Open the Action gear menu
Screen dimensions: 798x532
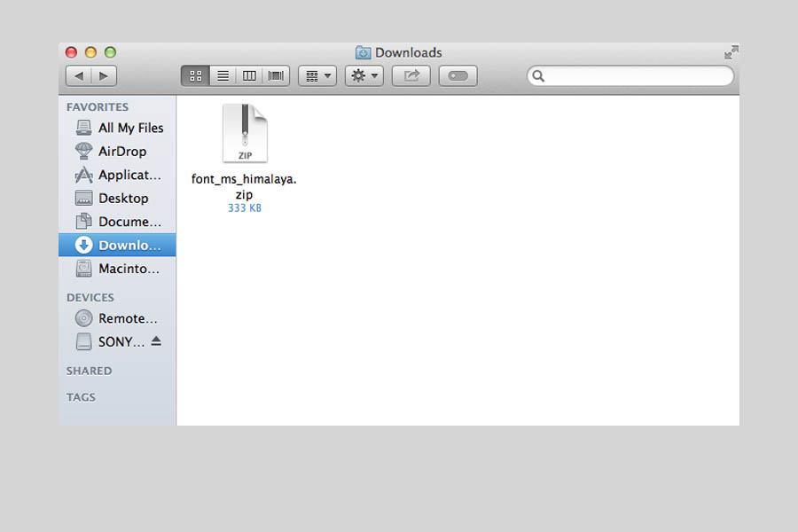364,76
